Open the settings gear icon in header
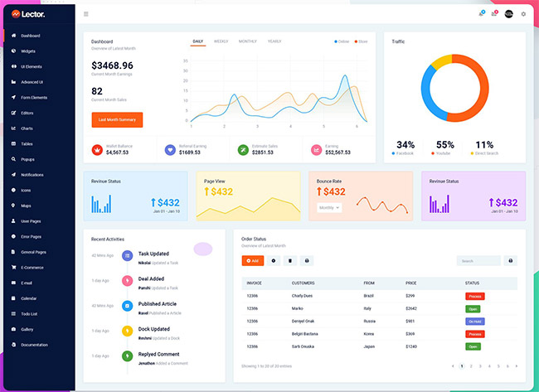 click(x=523, y=14)
